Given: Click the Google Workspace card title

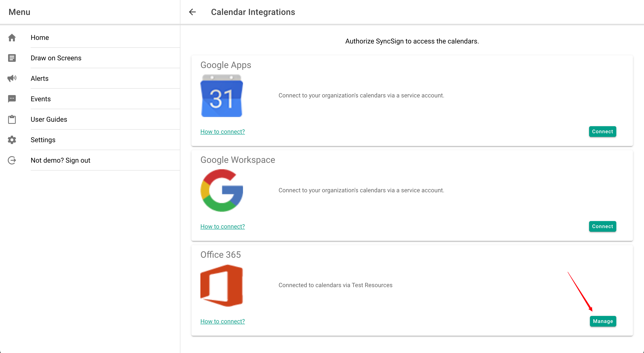Looking at the screenshot, I should pos(238,160).
